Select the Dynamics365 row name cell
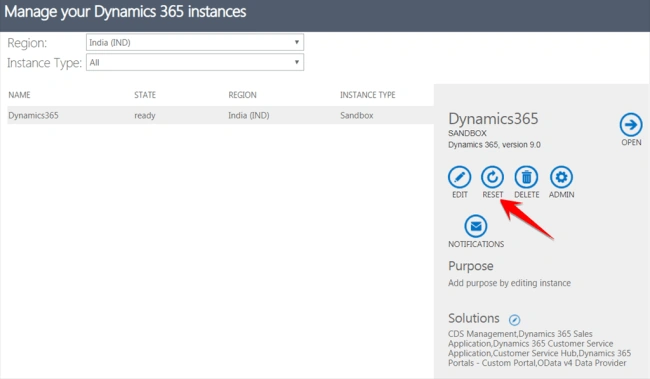Screen dimensions: 650x379 (x=33, y=115)
